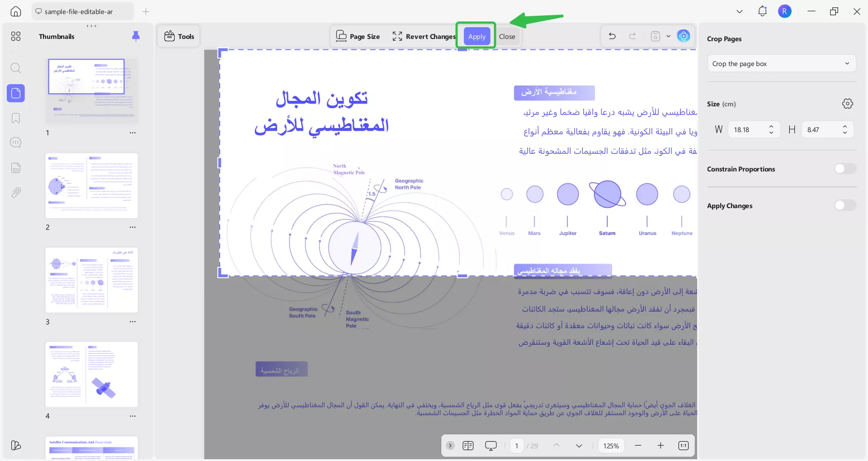Open the Comments panel
Image resolution: width=868 pixels, height=461 pixels.
coord(16,143)
